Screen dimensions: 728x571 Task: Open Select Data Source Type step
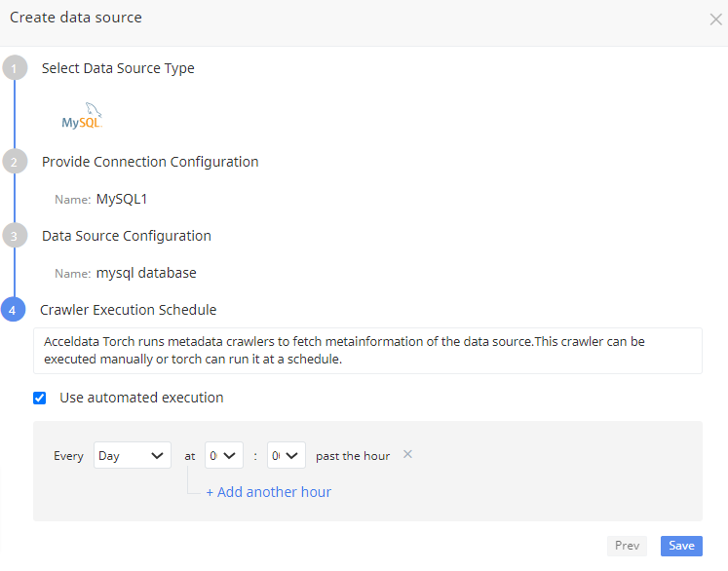click(118, 68)
